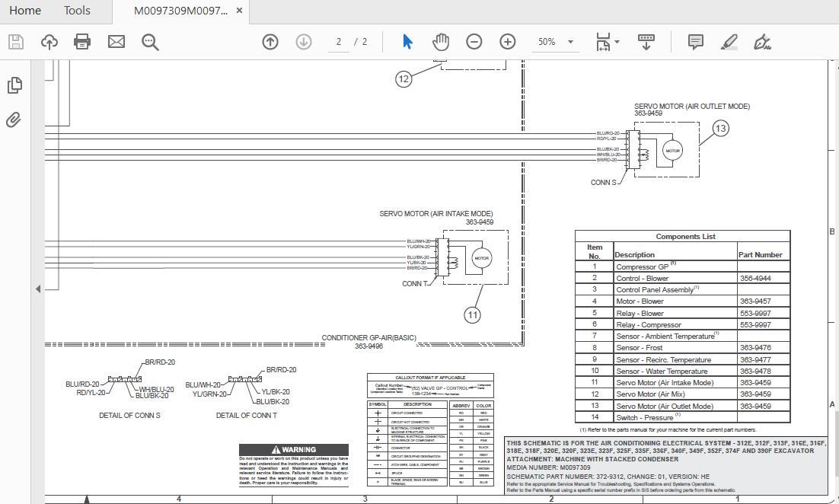Click 'DETAIL OF CONN T' caption
Screen dimensions: 839x504
point(247,415)
